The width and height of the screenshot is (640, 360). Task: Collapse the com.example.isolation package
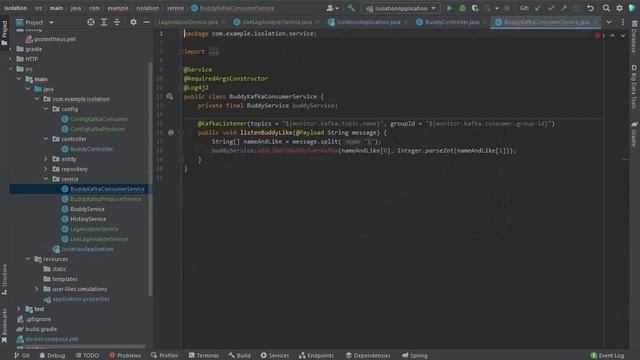[37, 99]
